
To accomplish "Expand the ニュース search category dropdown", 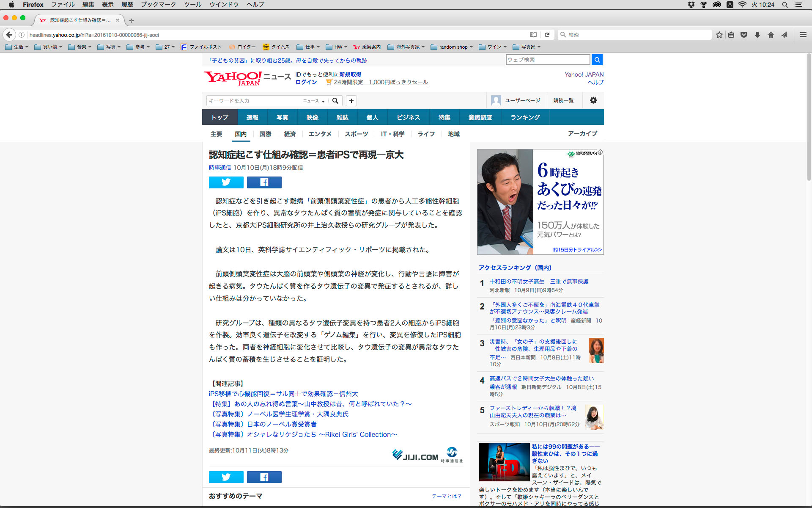I will pyautogui.click(x=314, y=101).
